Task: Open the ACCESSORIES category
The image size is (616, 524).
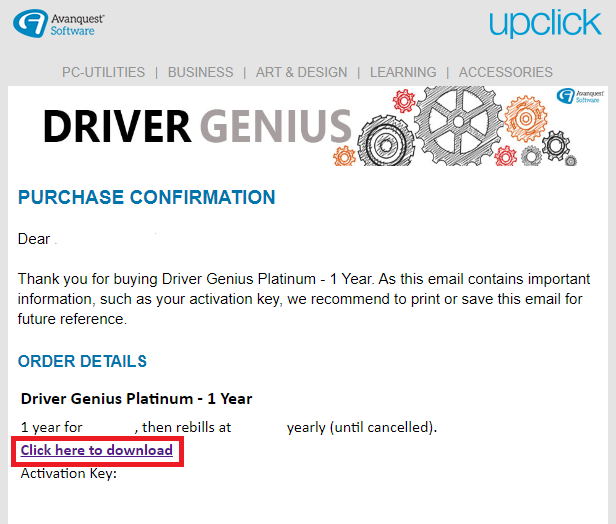Action: (x=506, y=72)
